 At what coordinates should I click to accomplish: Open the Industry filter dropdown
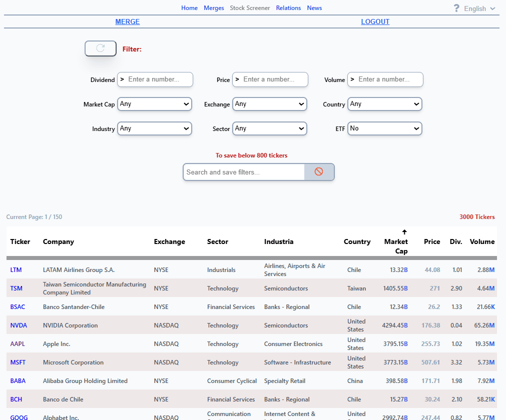(155, 128)
